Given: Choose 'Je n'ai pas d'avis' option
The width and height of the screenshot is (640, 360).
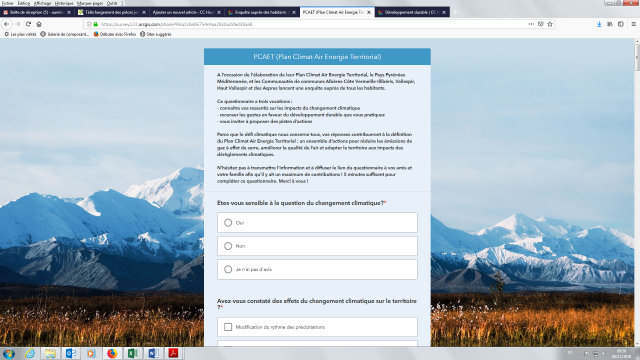Looking at the screenshot, I should [x=317, y=269].
